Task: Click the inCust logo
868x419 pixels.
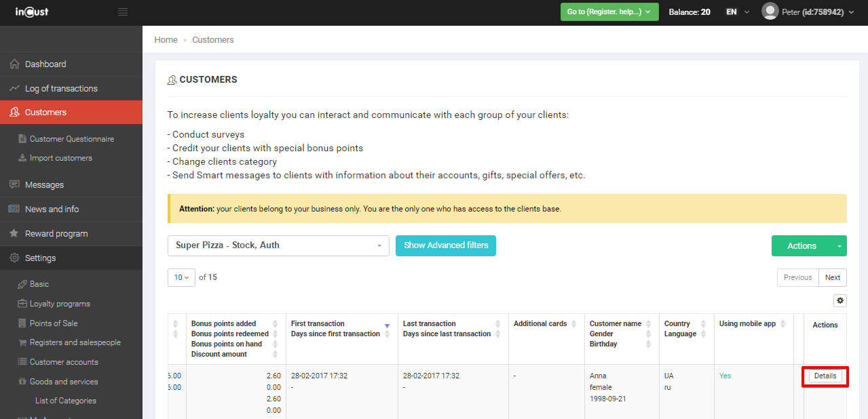Action: pos(32,12)
